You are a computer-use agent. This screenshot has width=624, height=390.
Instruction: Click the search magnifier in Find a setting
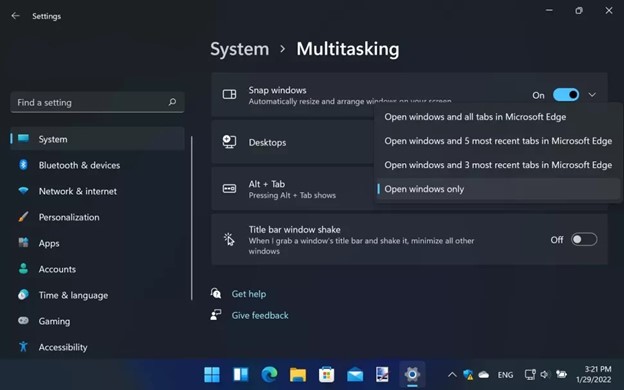pos(172,102)
